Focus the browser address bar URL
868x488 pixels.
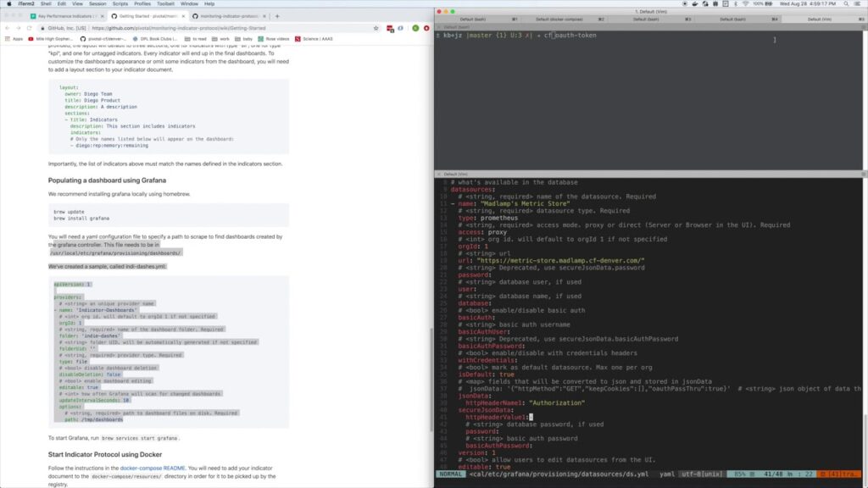[179, 28]
